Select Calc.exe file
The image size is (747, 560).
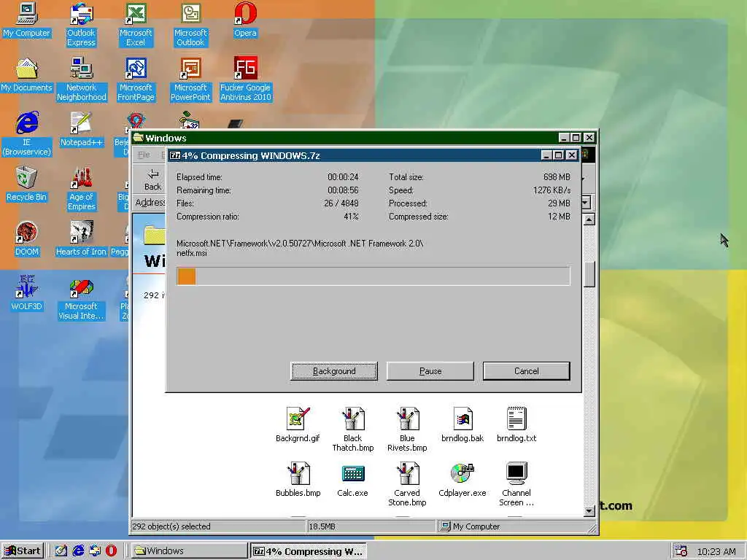[352, 480]
